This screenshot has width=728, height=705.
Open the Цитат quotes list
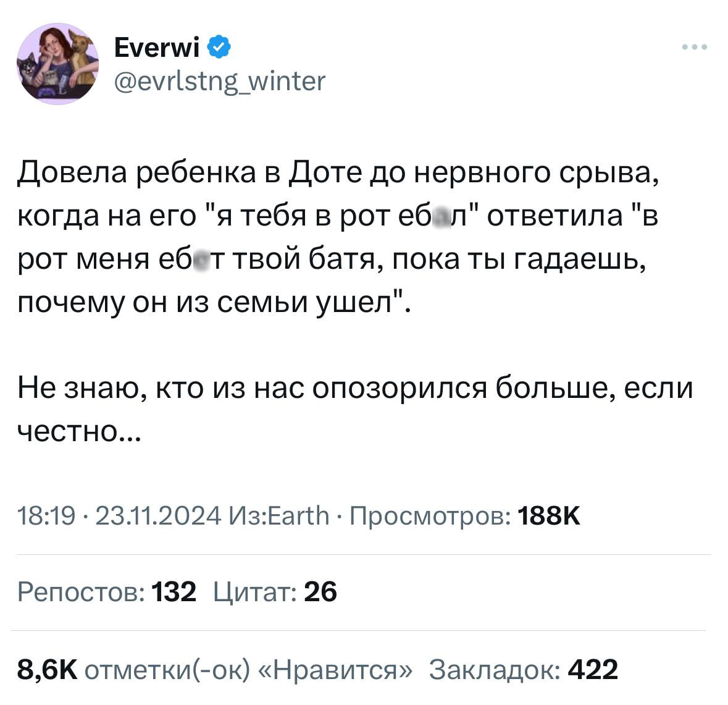coord(254,592)
